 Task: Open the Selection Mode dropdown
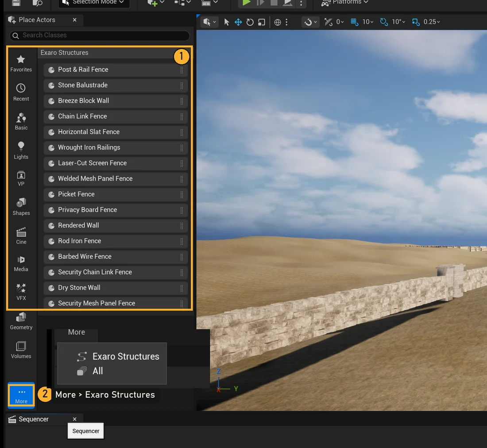tap(94, 2)
